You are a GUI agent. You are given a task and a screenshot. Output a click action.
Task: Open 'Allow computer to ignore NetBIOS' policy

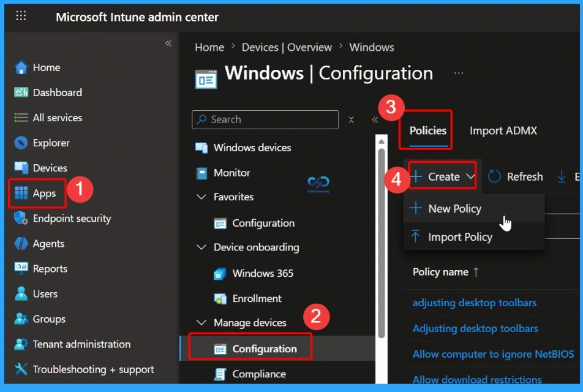[493, 354]
